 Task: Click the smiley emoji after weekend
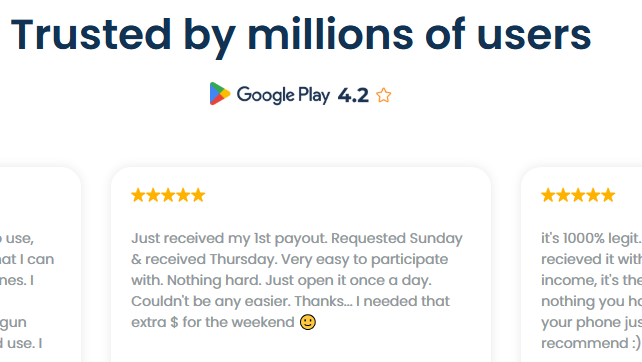(308, 322)
